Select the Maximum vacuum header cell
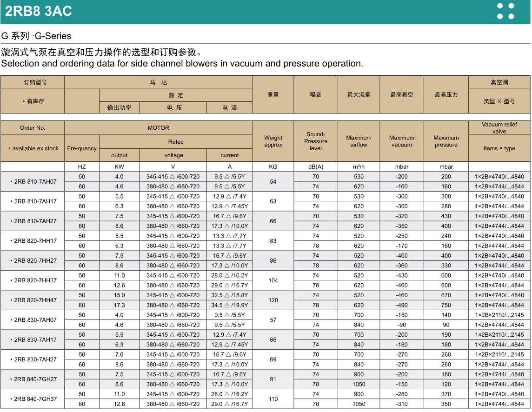Viewport: 532px width, 412px height. coord(402,141)
